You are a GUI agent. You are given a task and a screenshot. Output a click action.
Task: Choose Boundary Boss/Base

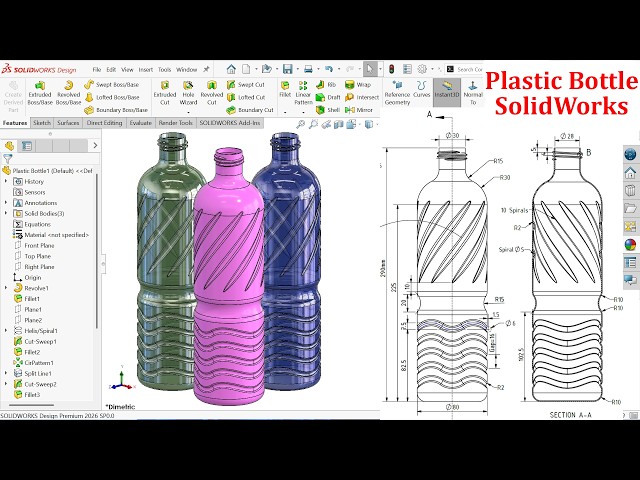[x=116, y=110]
